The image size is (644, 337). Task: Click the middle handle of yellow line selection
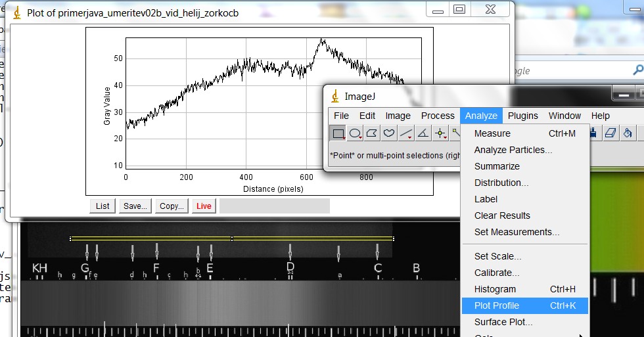(x=232, y=238)
